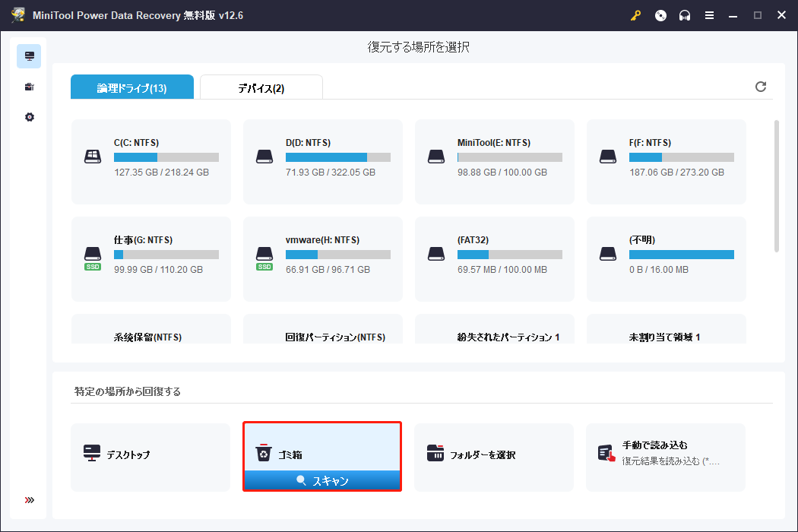Refresh the drive list
The width and height of the screenshot is (798, 532).
coord(760,87)
